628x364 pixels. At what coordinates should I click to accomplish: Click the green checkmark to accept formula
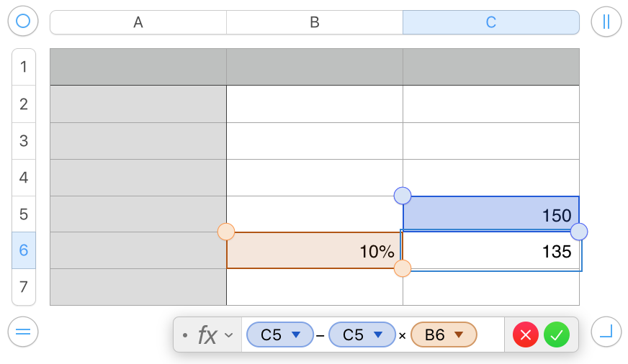click(557, 335)
